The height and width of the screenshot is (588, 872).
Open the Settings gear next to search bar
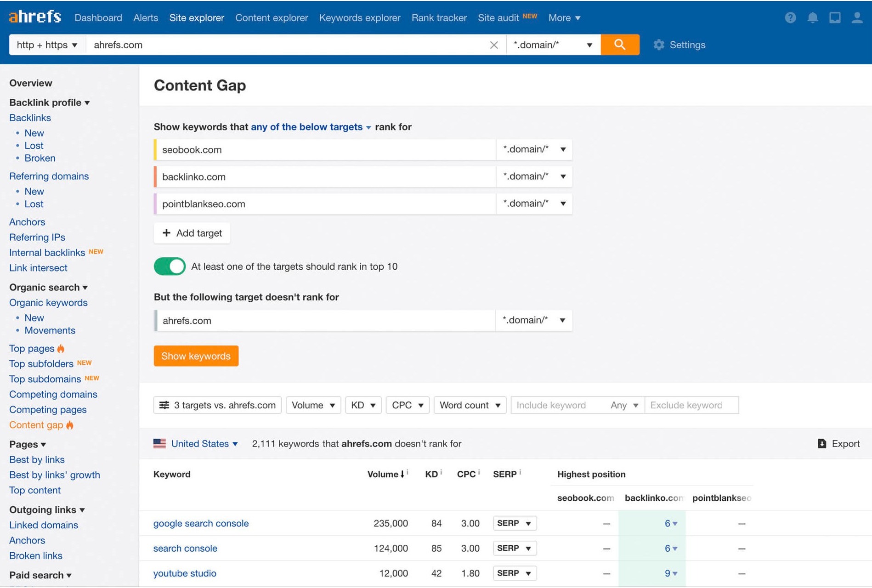pyautogui.click(x=659, y=45)
